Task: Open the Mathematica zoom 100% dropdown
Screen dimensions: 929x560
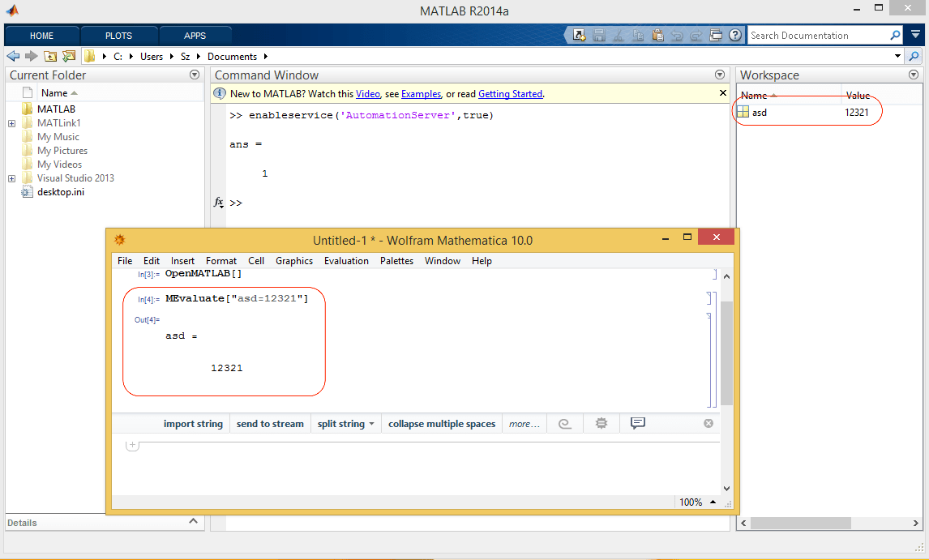Action: point(713,502)
